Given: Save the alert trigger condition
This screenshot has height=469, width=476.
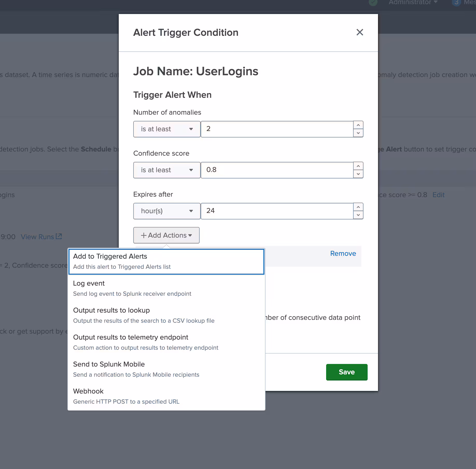Looking at the screenshot, I should coord(347,372).
